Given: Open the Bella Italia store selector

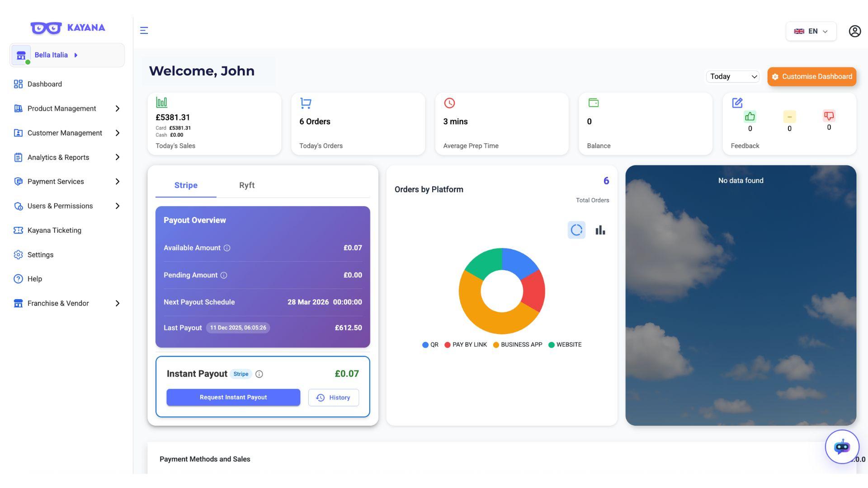Looking at the screenshot, I should [67, 55].
